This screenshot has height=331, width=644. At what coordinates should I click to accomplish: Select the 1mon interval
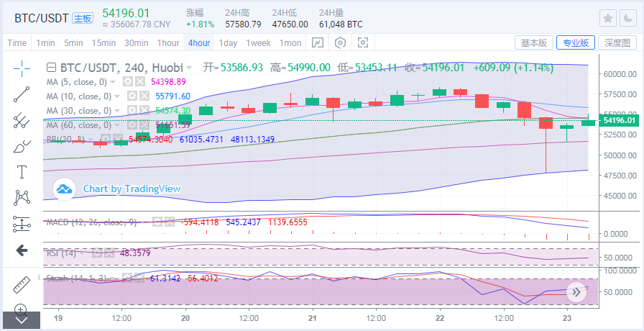coord(290,42)
